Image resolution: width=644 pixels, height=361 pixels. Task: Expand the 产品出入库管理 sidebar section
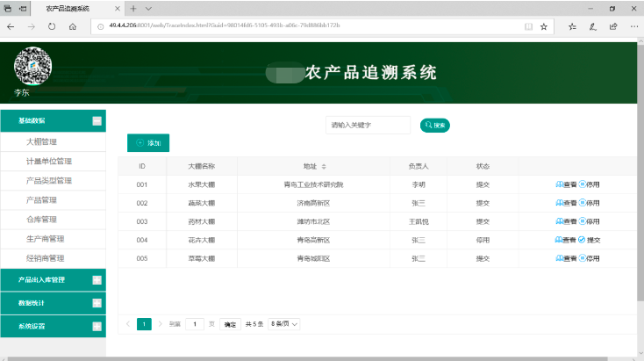tap(97, 280)
